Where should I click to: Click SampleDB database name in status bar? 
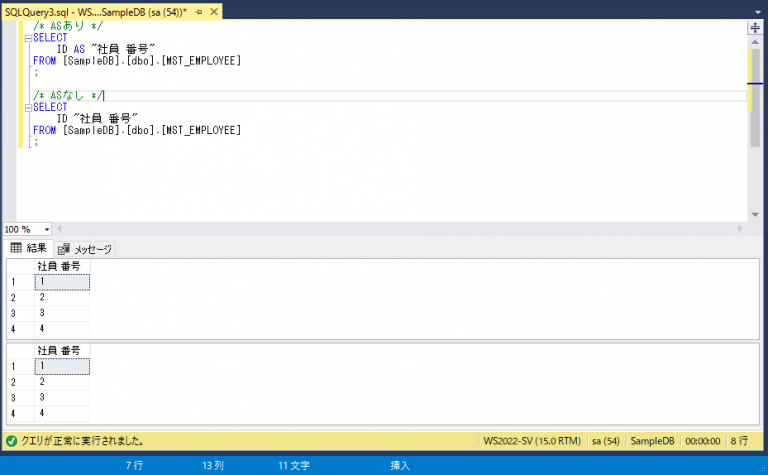pos(654,440)
